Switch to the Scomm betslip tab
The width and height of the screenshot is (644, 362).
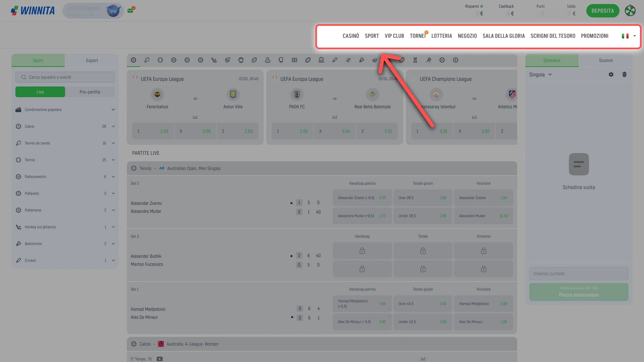(x=606, y=60)
